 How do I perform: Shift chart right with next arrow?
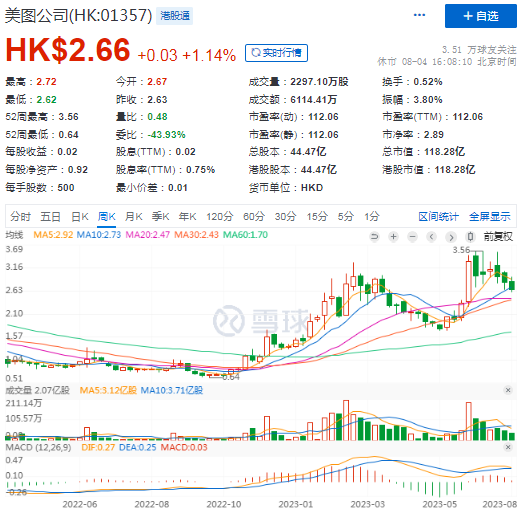451,237
